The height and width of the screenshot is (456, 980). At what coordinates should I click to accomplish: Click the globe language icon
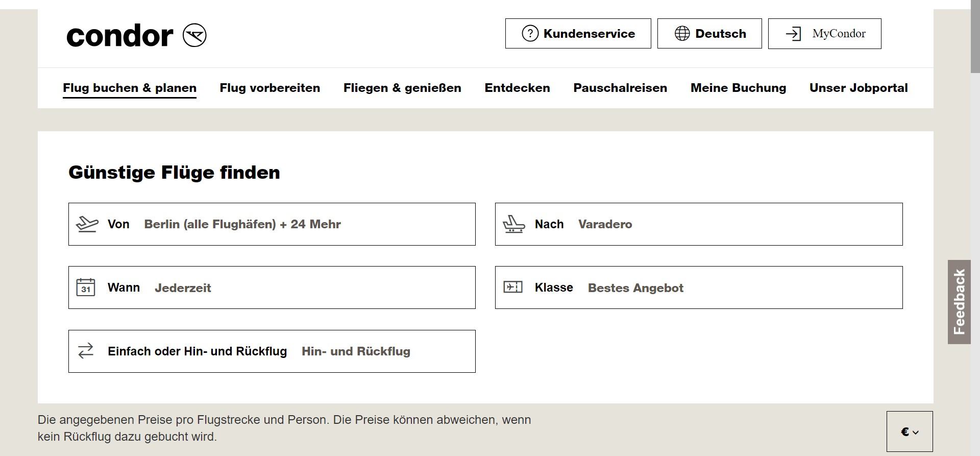(x=682, y=34)
